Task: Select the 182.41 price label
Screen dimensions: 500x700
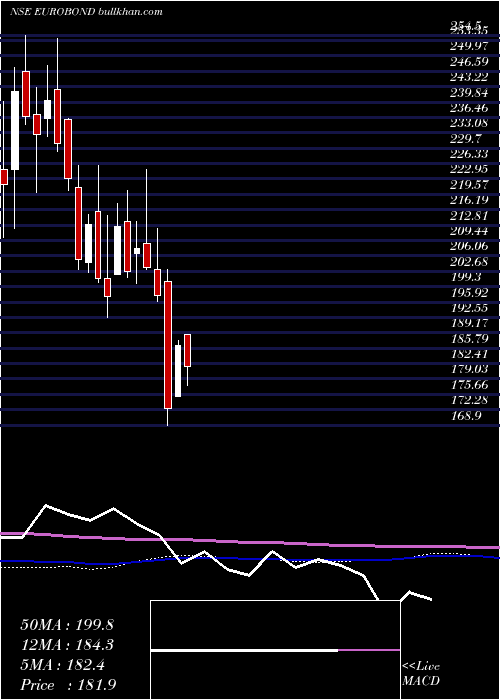Action: click(469, 354)
